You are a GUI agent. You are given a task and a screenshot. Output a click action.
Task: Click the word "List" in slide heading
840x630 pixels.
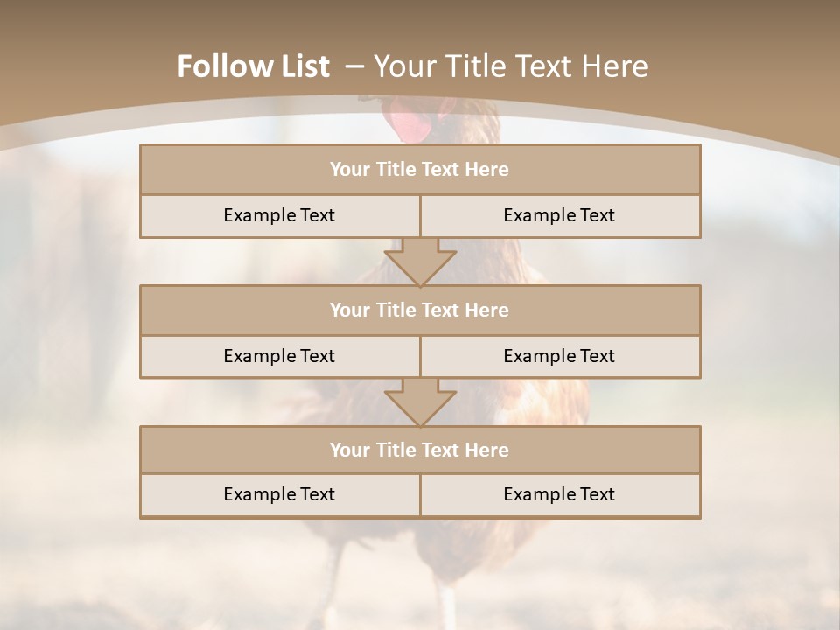point(304,66)
